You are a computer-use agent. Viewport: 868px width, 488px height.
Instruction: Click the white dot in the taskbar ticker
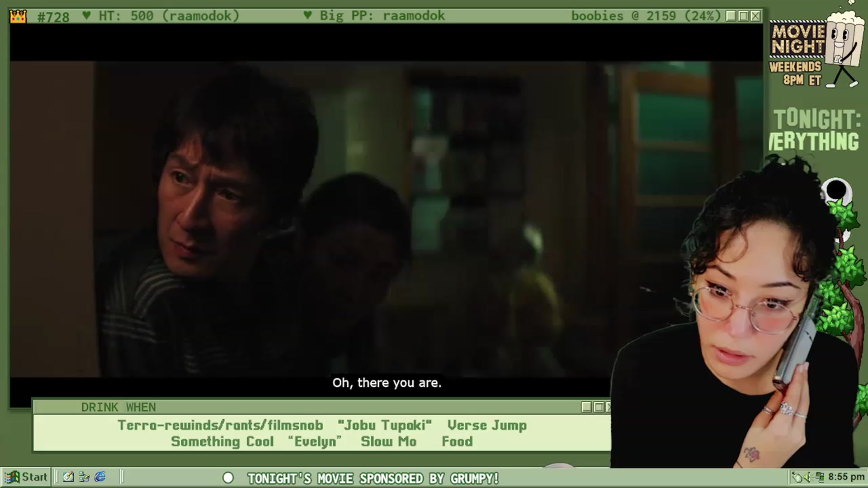coord(228,478)
